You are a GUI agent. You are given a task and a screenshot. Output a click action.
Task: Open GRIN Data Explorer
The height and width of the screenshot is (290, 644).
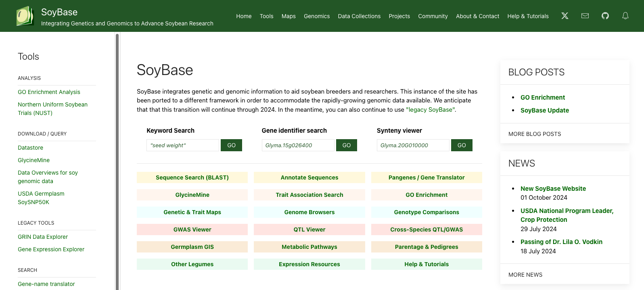click(x=43, y=237)
